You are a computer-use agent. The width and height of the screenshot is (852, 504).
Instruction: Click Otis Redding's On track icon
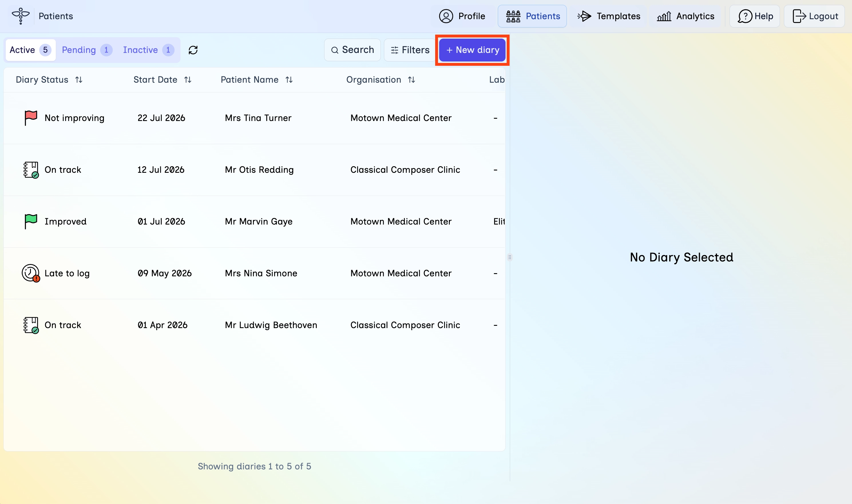click(x=31, y=170)
